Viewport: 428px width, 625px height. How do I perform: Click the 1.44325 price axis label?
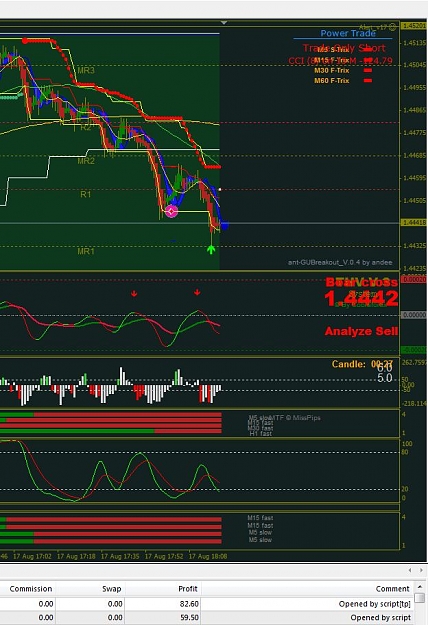[x=415, y=246]
